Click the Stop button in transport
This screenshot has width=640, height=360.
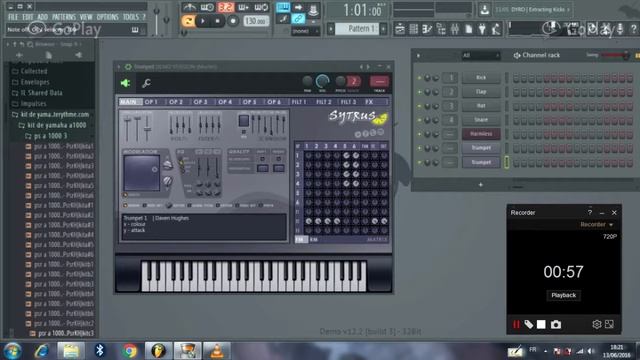218,21
